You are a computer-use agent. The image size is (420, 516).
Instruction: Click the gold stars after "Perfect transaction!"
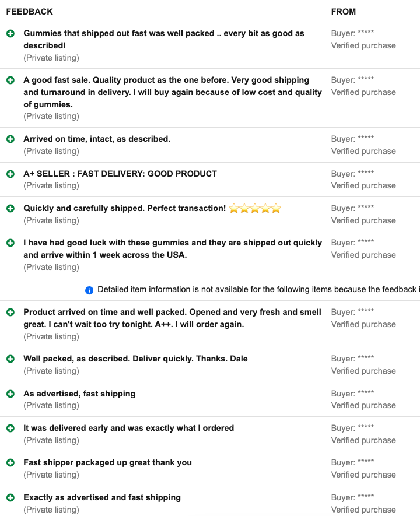tap(255, 208)
